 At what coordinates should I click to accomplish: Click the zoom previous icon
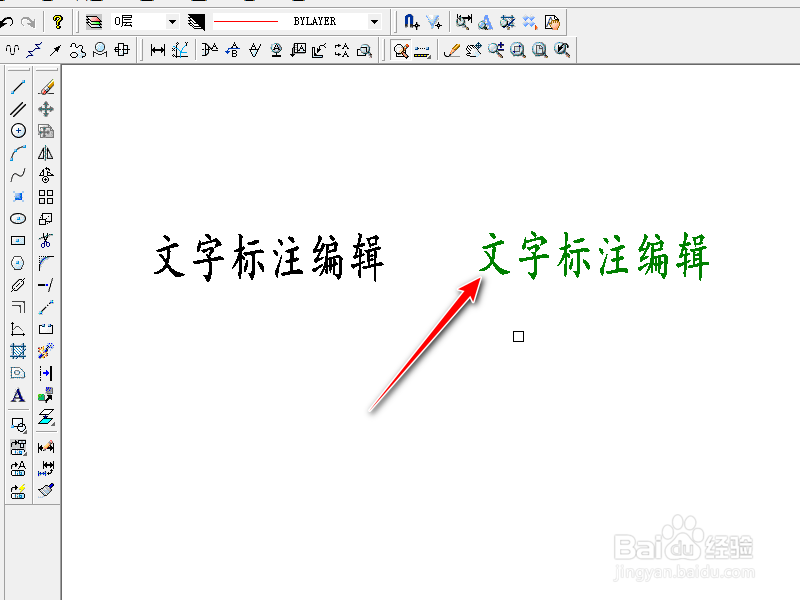point(562,50)
